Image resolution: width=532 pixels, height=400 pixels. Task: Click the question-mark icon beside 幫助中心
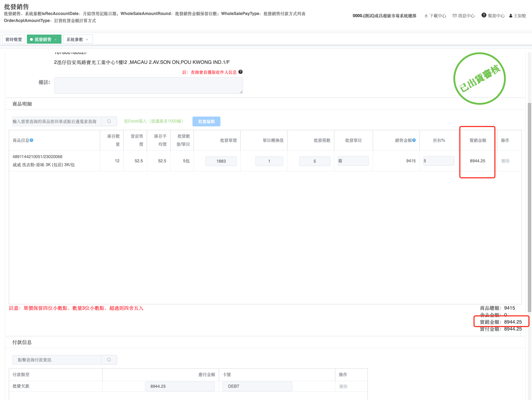point(484,15)
